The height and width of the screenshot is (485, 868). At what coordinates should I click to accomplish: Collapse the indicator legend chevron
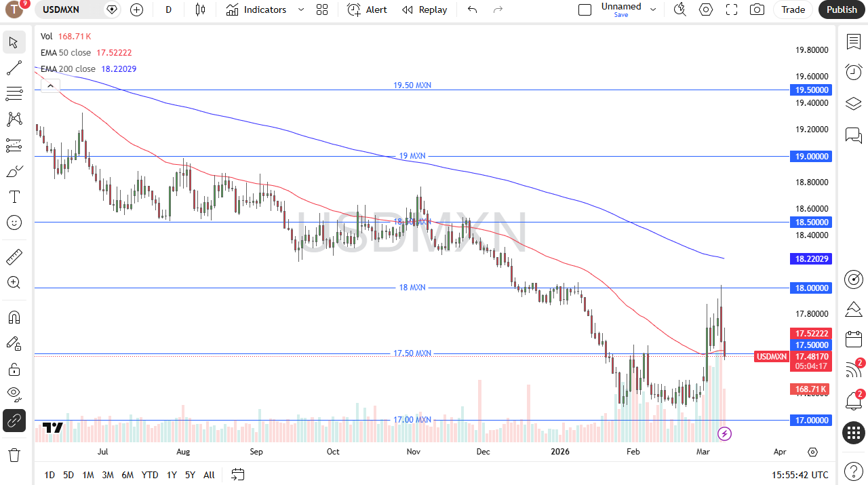(50, 85)
